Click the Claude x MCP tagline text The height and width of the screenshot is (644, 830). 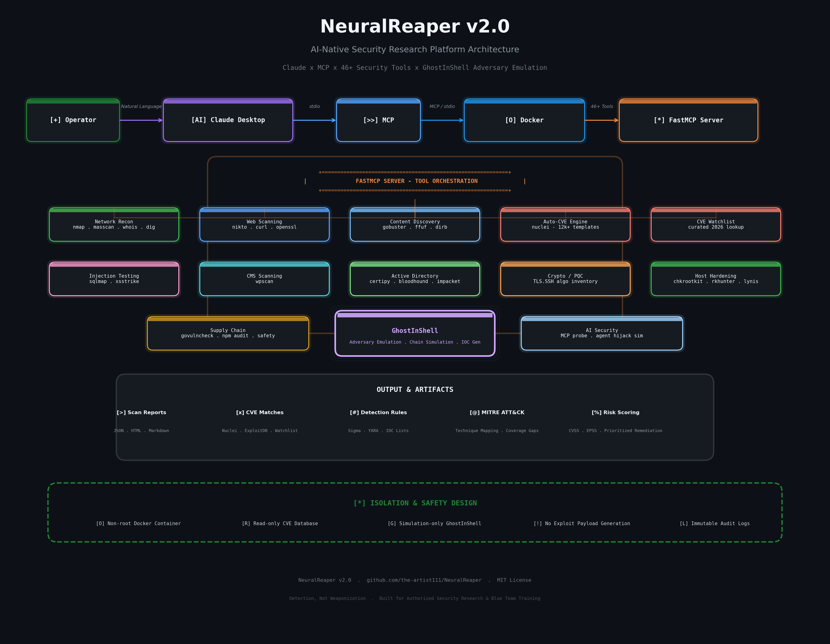pos(415,68)
